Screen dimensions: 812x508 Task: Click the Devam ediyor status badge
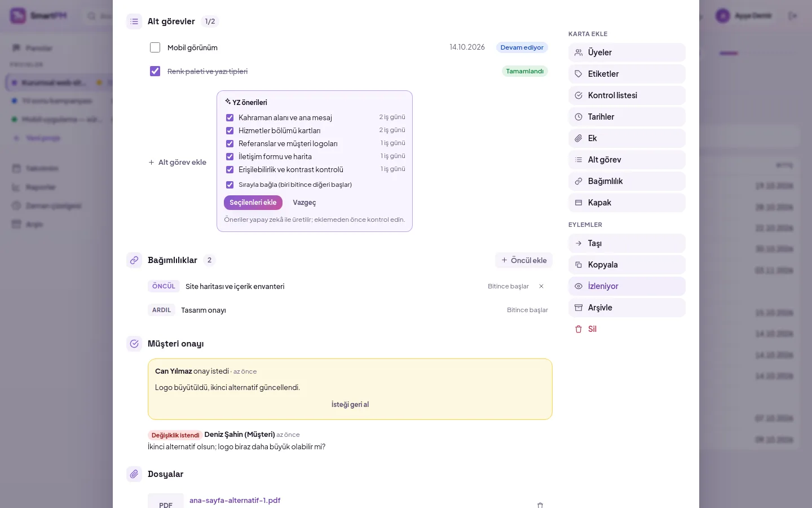[x=522, y=47]
